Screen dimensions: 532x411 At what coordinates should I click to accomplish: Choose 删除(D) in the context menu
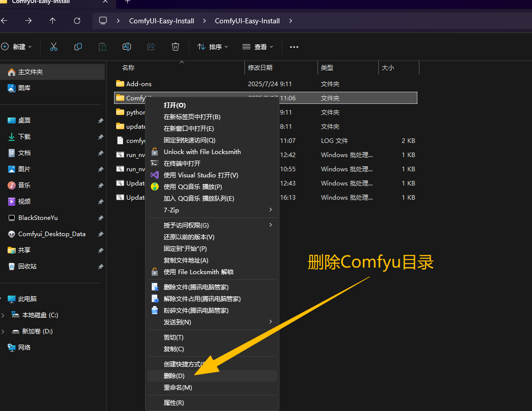174,376
